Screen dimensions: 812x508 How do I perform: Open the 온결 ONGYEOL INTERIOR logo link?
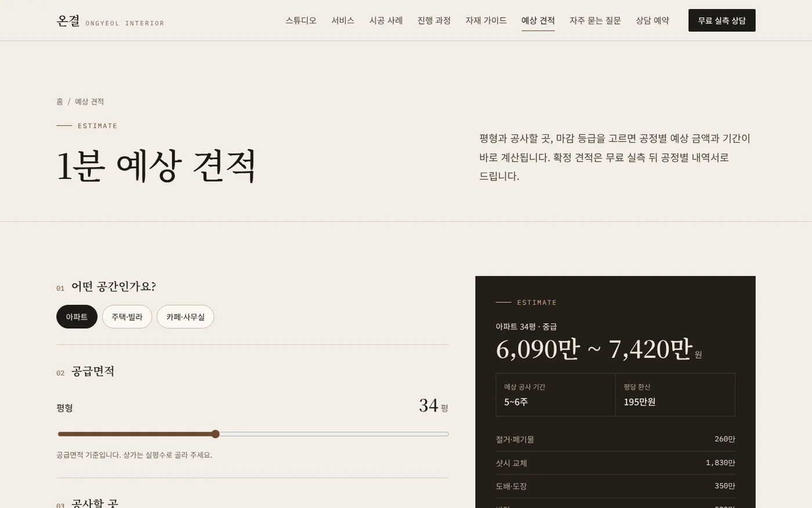pyautogui.click(x=110, y=21)
